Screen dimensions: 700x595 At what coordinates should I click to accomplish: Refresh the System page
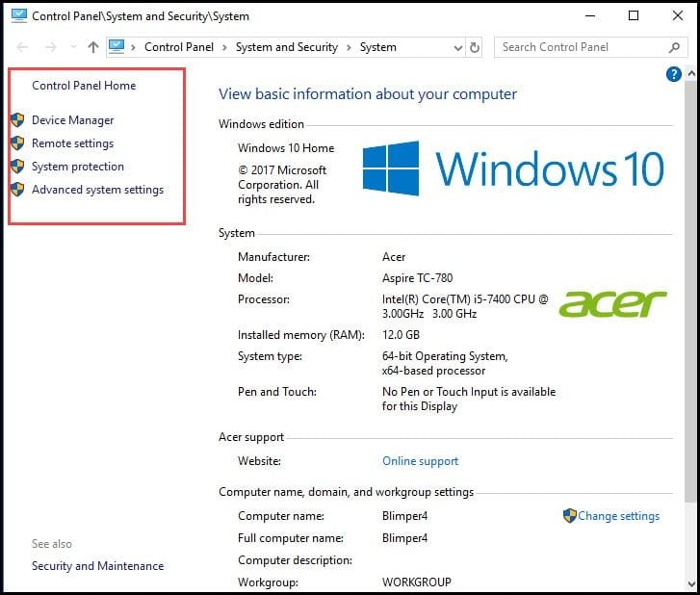point(475,47)
